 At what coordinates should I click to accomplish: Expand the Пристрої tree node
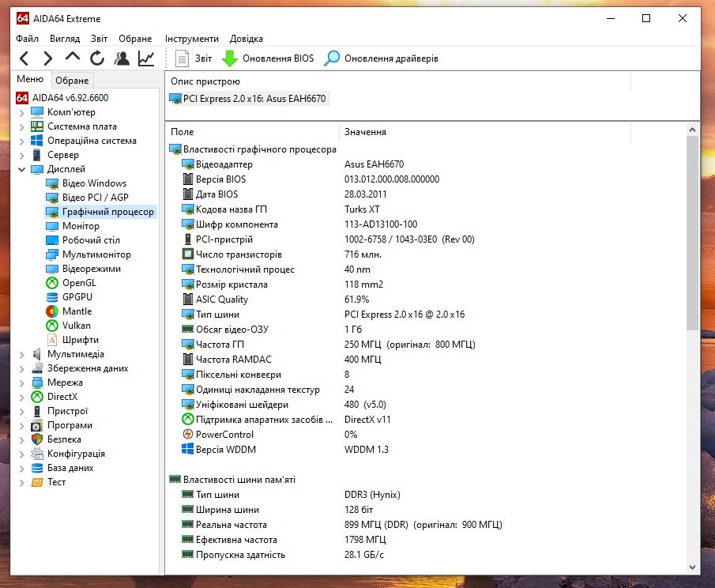22,412
